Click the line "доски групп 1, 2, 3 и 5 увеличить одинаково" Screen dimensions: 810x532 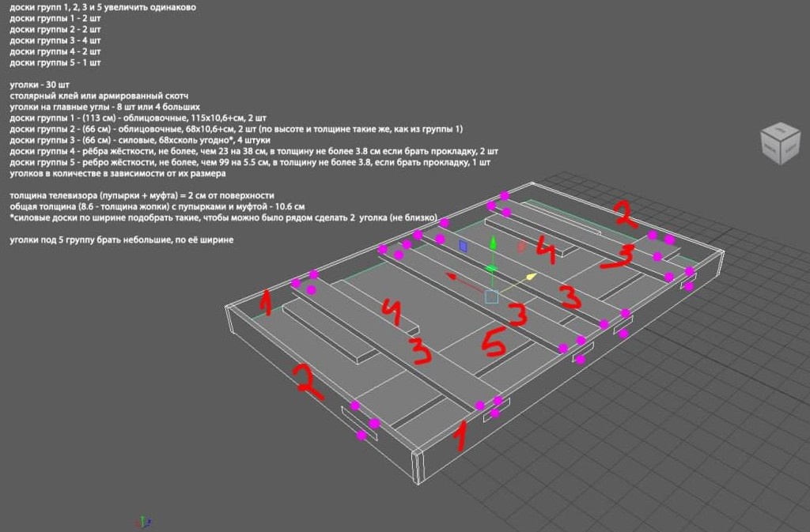[x=102, y=7]
